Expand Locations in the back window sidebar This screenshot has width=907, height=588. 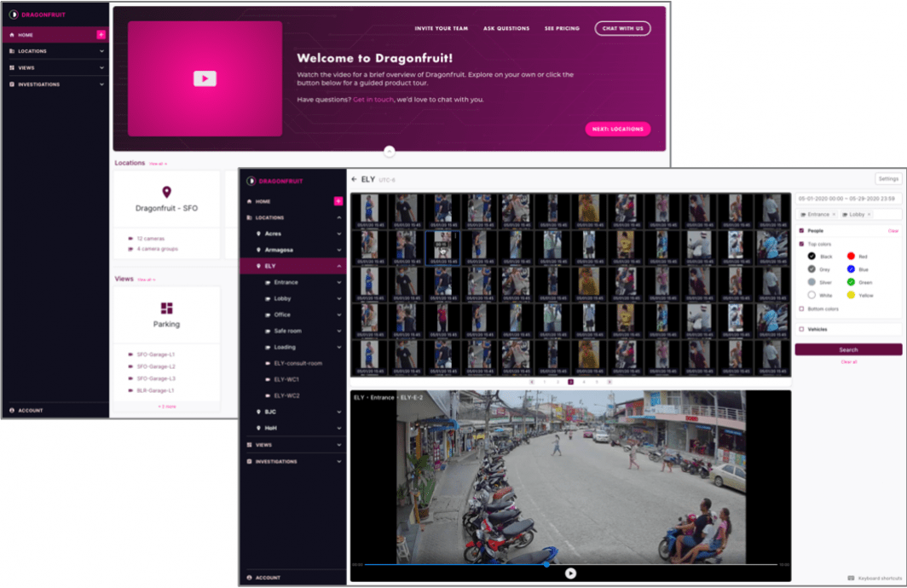[101, 51]
